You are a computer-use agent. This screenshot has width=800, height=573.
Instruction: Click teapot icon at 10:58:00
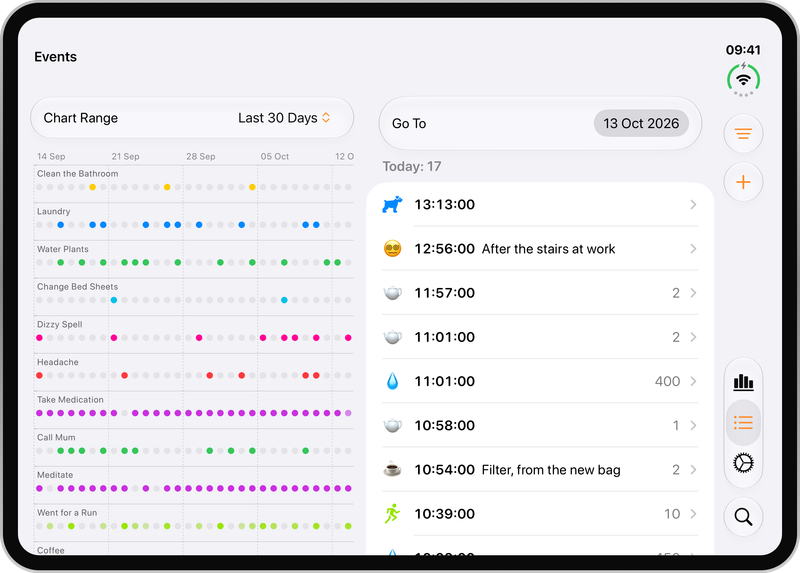(392, 425)
